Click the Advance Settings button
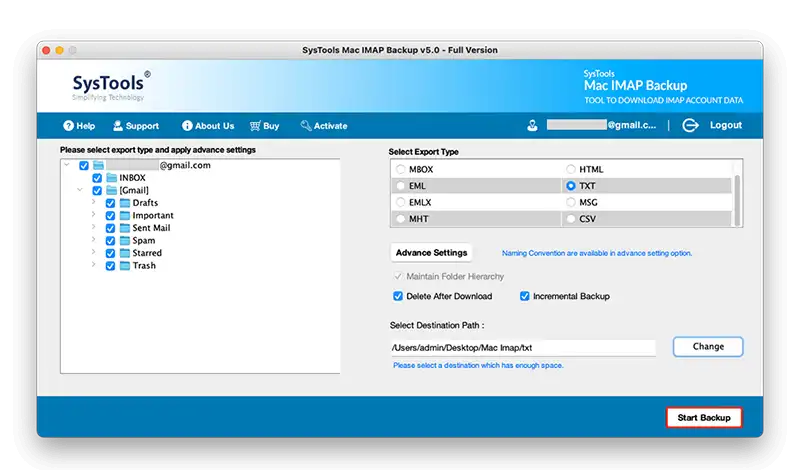Screen dimensions: 800x470 coord(431,253)
